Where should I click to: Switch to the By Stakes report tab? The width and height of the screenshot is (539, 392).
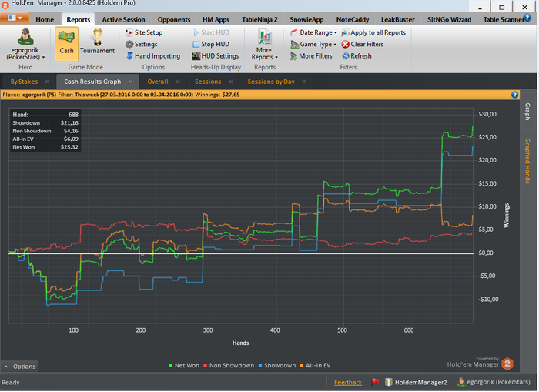pyautogui.click(x=24, y=82)
